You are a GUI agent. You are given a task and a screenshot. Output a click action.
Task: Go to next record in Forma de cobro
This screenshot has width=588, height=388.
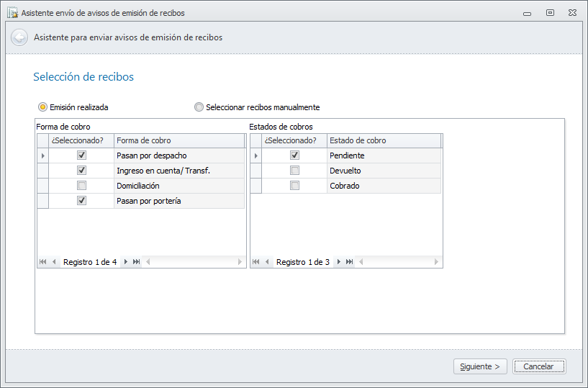tap(126, 262)
